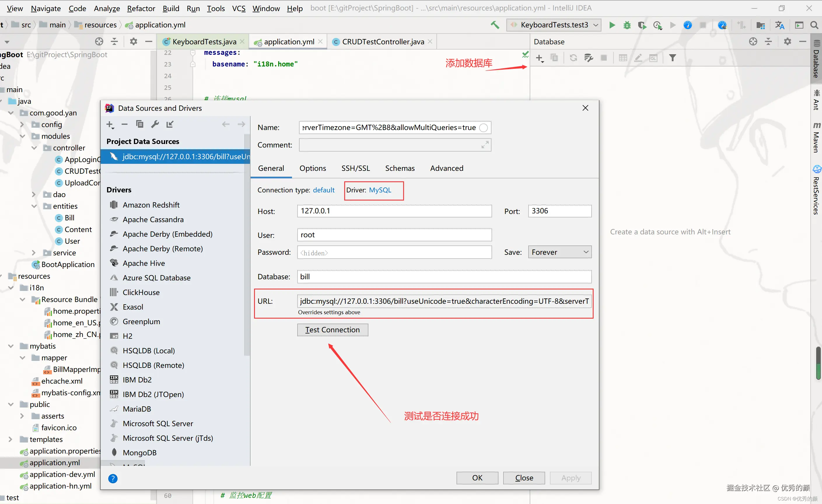This screenshot has width=822, height=504.
Task: Click the color circle next to Name field
Action: pos(483,128)
